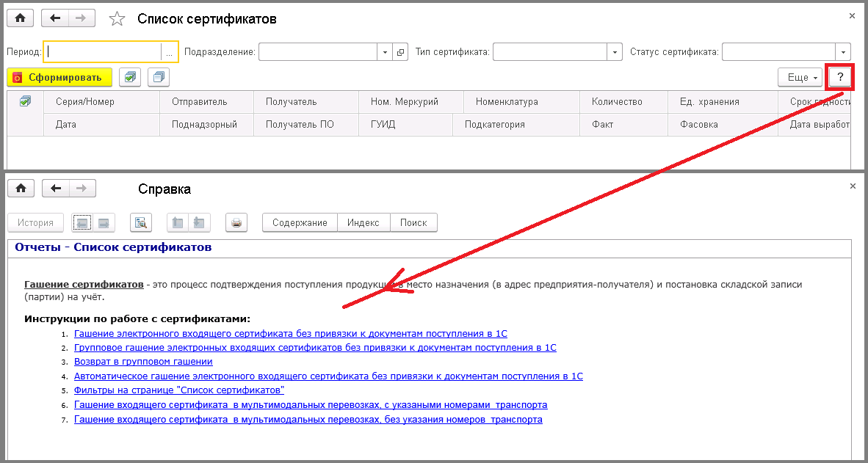Image resolution: width=868 pixels, height=463 pixels.
Task: Open help with the question mark button
Action: point(840,78)
